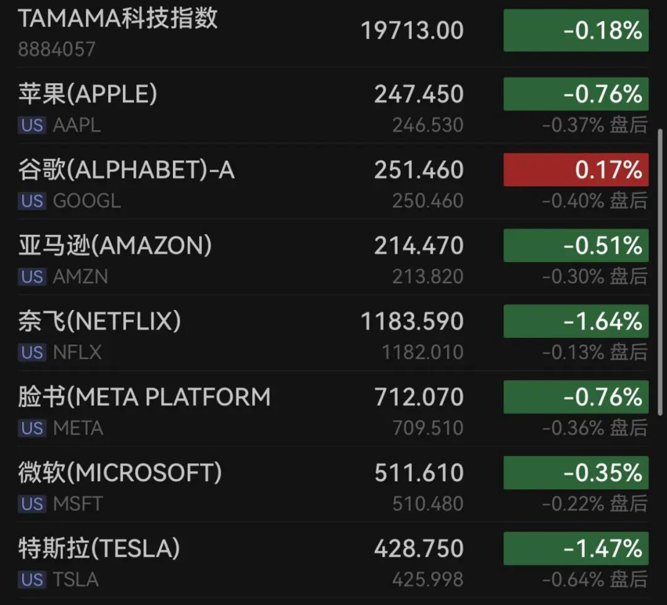Click the US market badge beside TSLA
667x605 pixels.
point(32,580)
